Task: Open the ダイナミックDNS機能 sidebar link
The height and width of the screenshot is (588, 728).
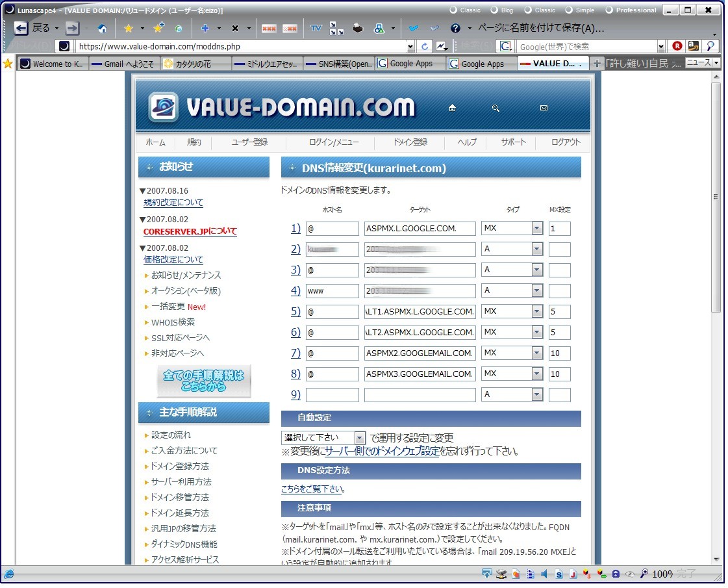Action: [184, 544]
